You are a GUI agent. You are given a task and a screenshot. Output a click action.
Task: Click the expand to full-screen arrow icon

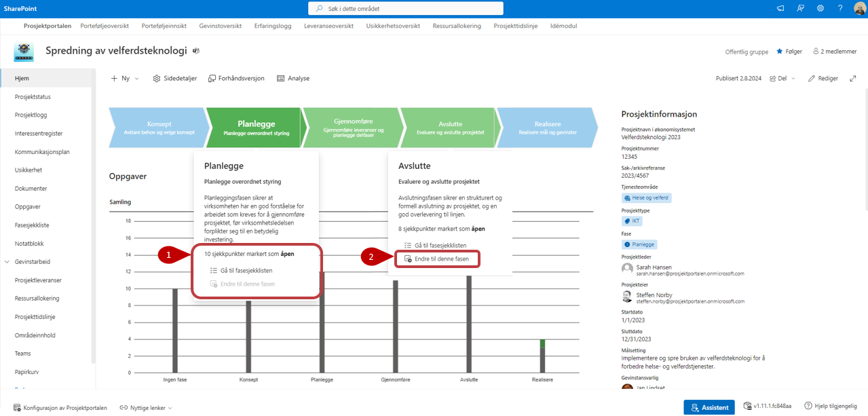click(x=853, y=79)
